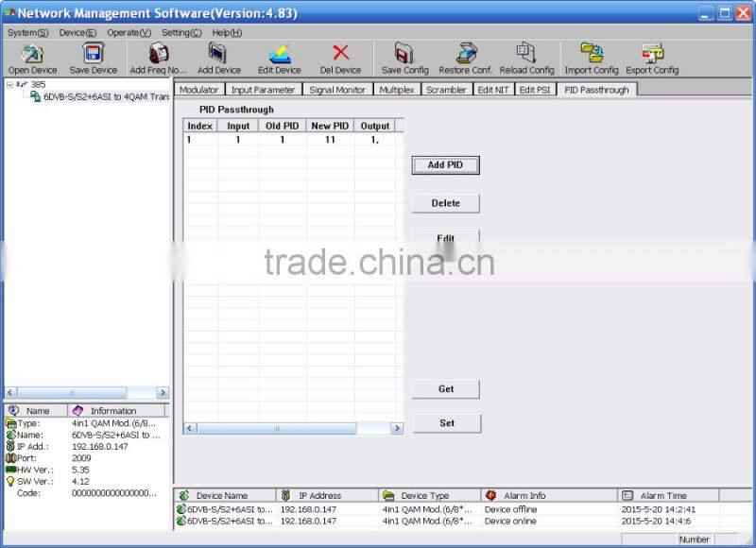Switch to the Scrambler tab
Image resolution: width=756 pixels, height=548 pixels.
coord(445,90)
